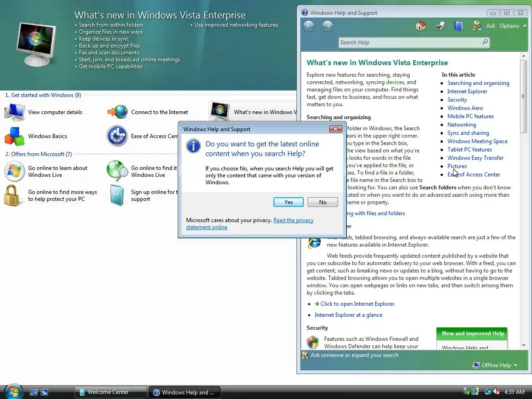The width and height of the screenshot is (532, 399).
Task: Click the Security shield icon in article
Action: (313, 342)
